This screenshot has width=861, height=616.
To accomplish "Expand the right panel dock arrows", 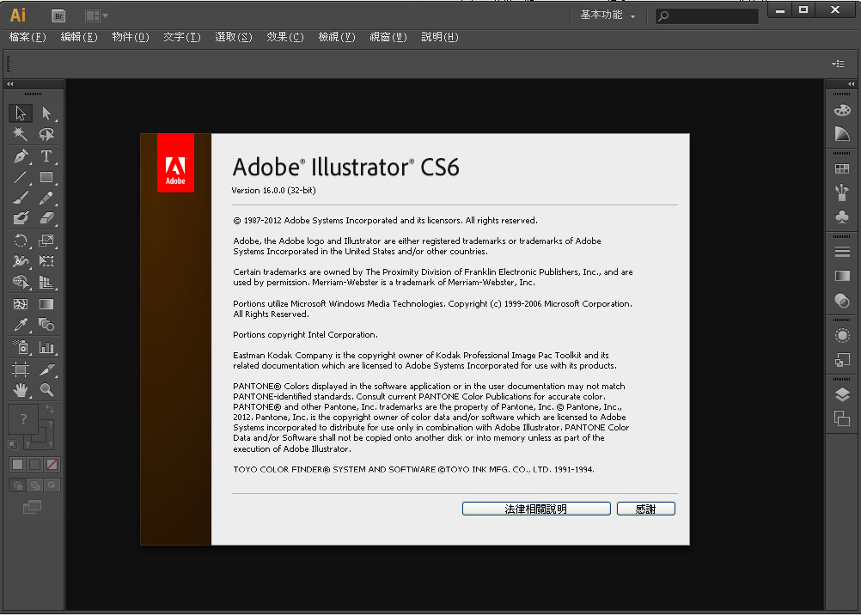I will tap(851, 84).
